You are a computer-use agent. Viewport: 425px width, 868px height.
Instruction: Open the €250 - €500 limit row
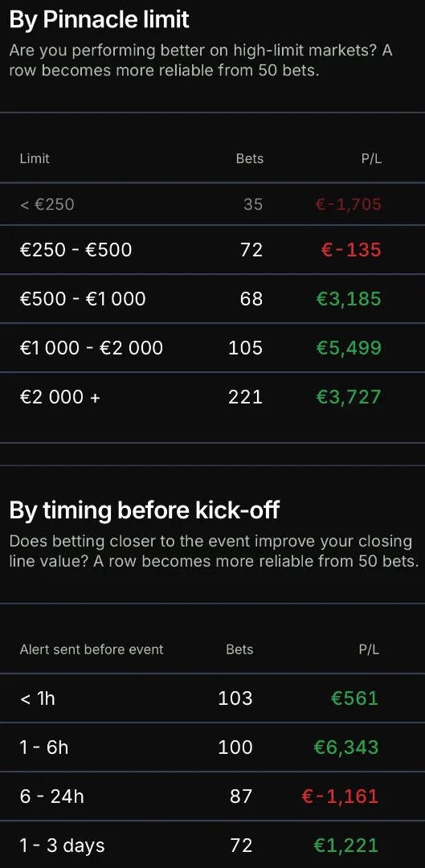tap(212, 250)
